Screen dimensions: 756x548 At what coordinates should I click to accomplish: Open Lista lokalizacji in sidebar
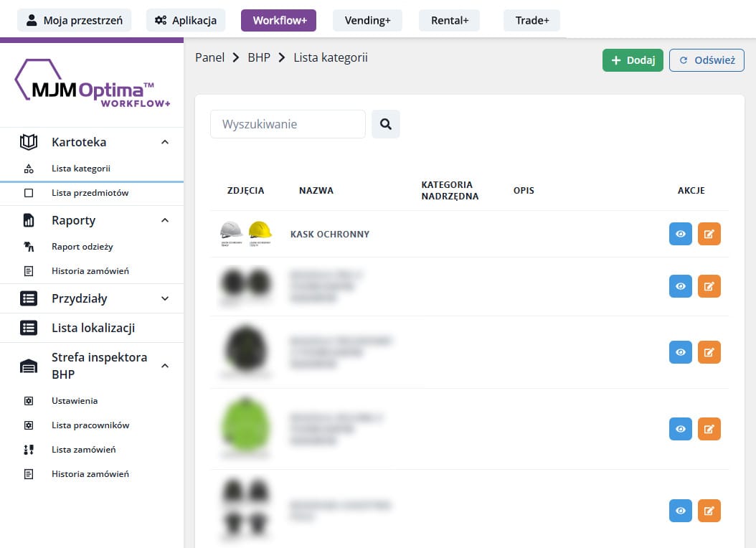point(93,328)
